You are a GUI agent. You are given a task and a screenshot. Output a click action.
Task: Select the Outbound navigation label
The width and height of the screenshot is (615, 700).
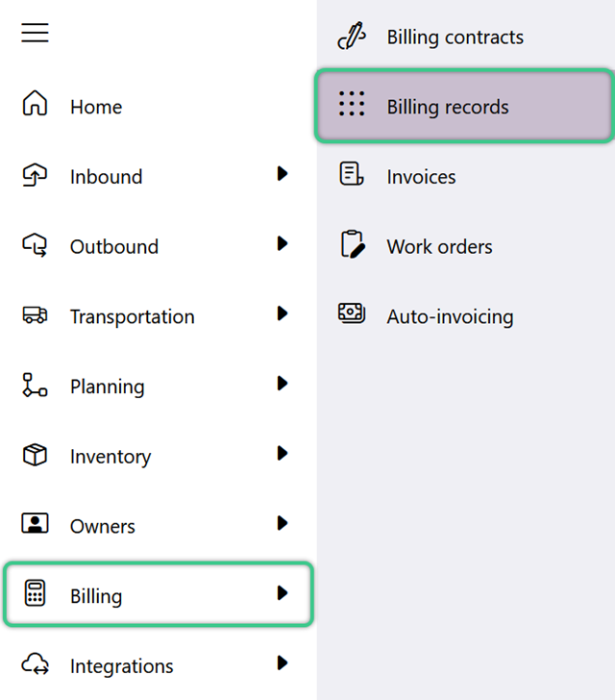click(114, 247)
